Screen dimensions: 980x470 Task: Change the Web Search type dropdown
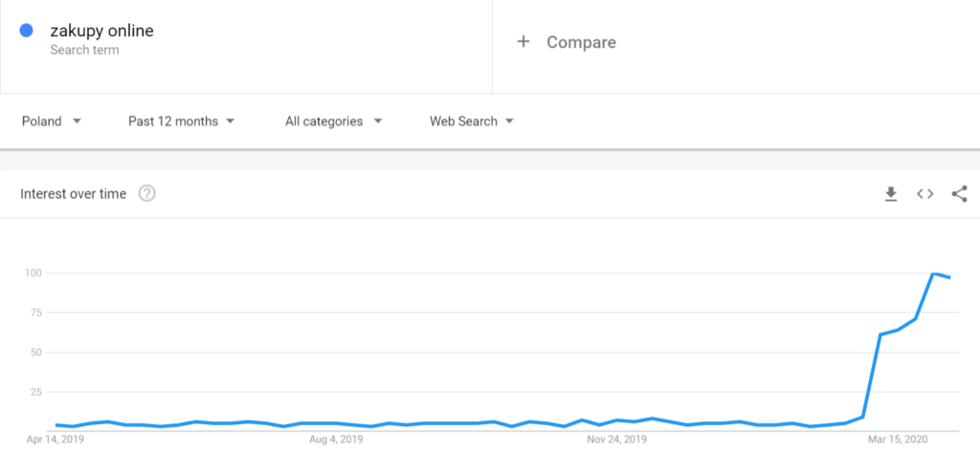point(472,122)
